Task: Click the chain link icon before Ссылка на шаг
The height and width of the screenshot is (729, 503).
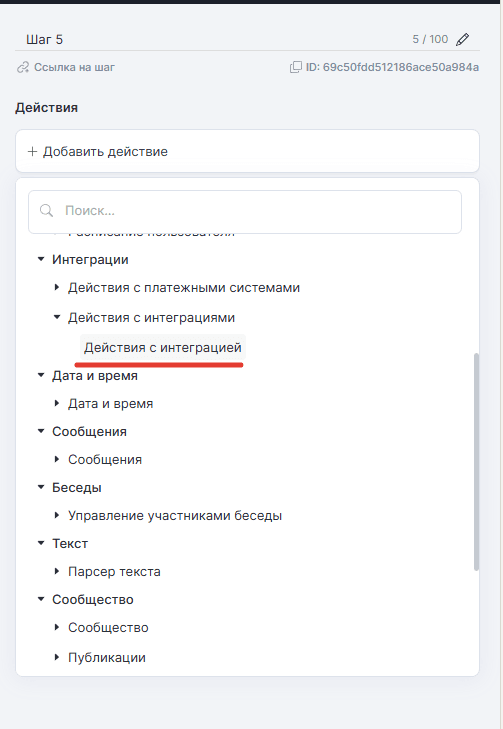Action: pos(23,67)
